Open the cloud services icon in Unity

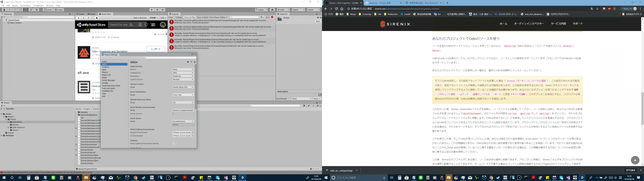(272, 10)
